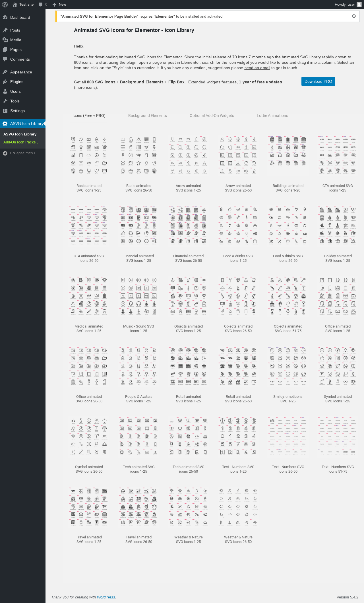
Task: Open the comments bubble in admin bar
Action: (41, 5)
